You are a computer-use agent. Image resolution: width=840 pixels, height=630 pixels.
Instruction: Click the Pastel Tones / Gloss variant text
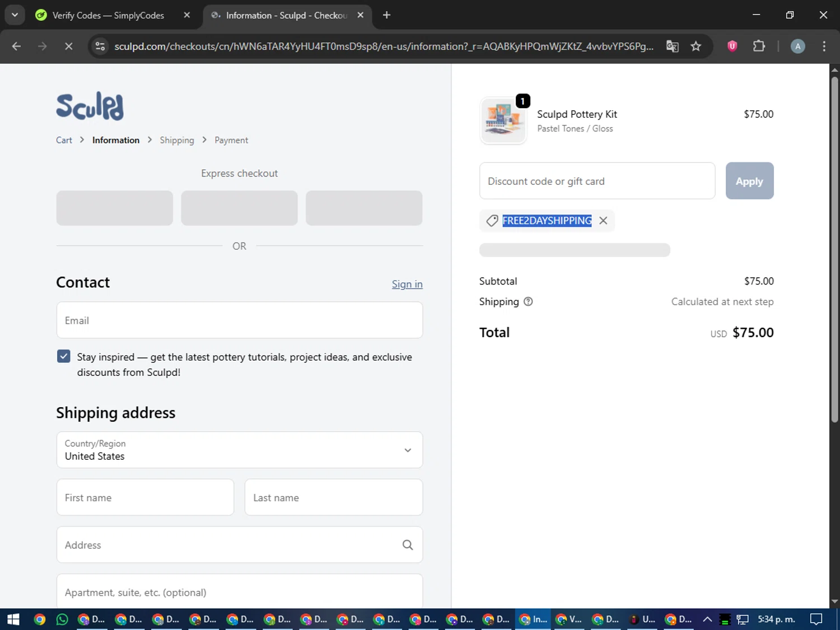(x=575, y=129)
